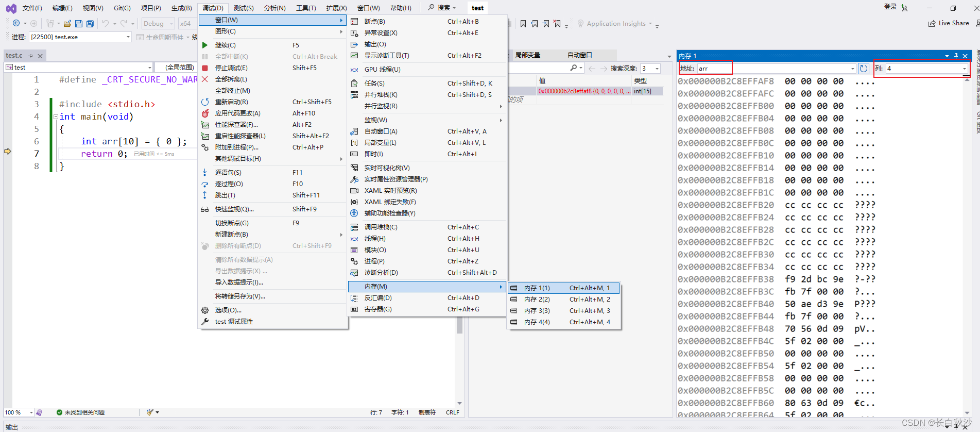
Task: Open the search depth (搜索深度) dropdown
Action: pos(657,68)
